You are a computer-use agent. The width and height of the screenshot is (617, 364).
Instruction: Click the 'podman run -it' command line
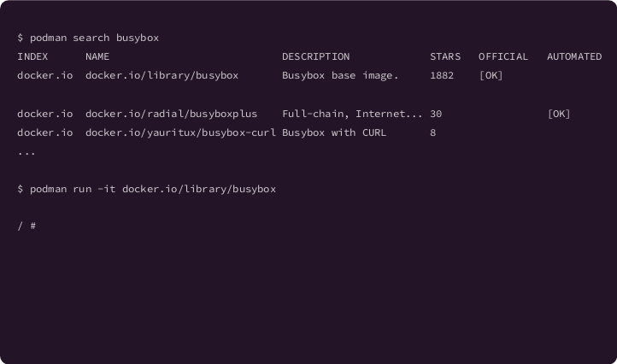click(x=146, y=189)
